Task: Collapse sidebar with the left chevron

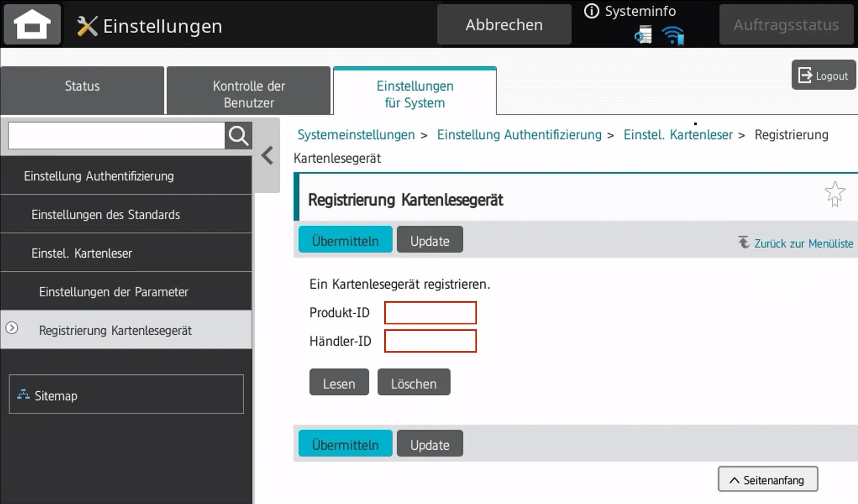Action: click(x=267, y=156)
